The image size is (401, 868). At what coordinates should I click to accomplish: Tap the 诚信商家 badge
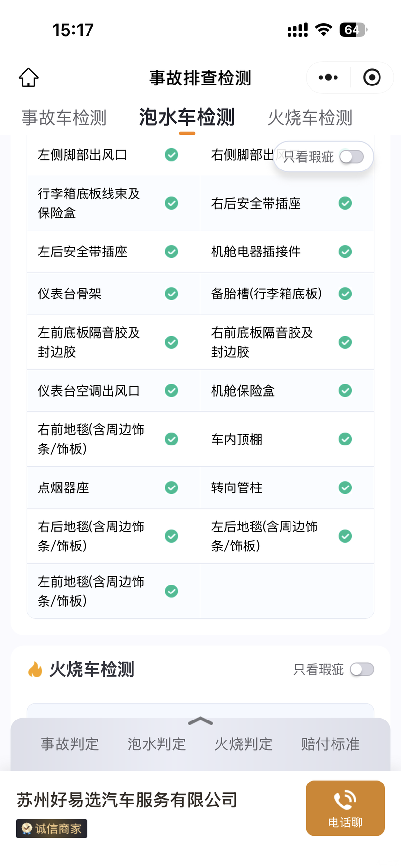[x=51, y=828]
